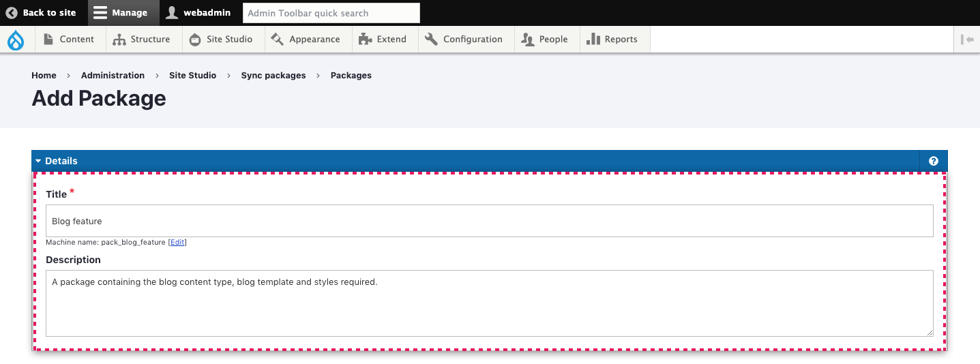Screen dimensions: 980x364
Task: Click the Back to site arrow icon
Action: [12, 12]
